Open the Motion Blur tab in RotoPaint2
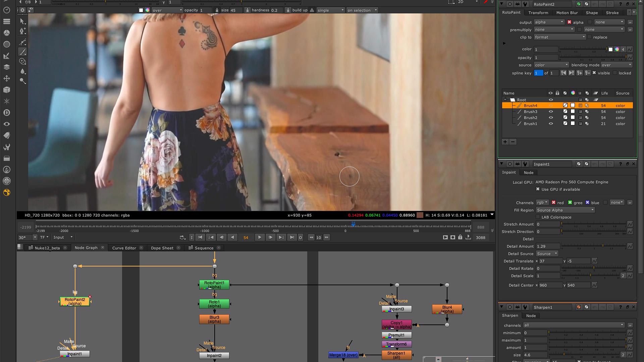 pyautogui.click(x=567, y=13)
